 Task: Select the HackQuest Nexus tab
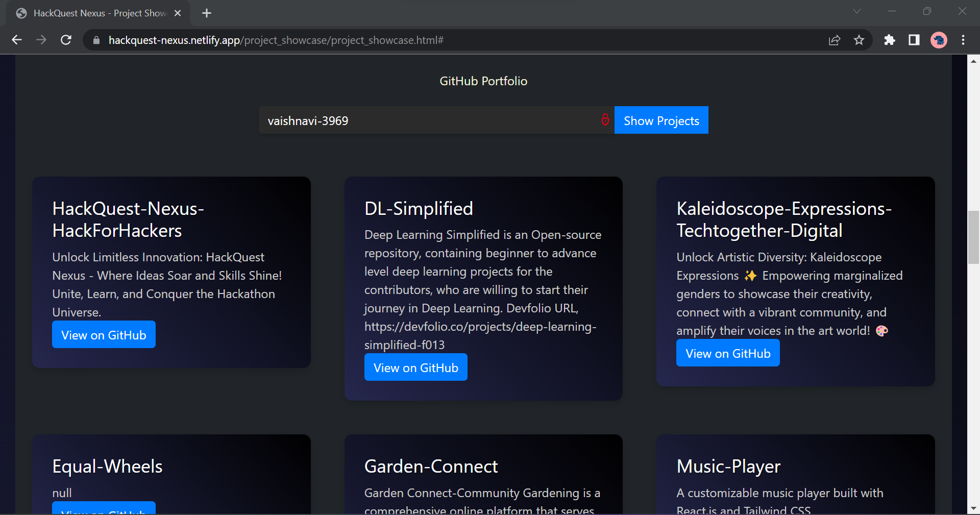pyautogui.click(x=98, y=13)
